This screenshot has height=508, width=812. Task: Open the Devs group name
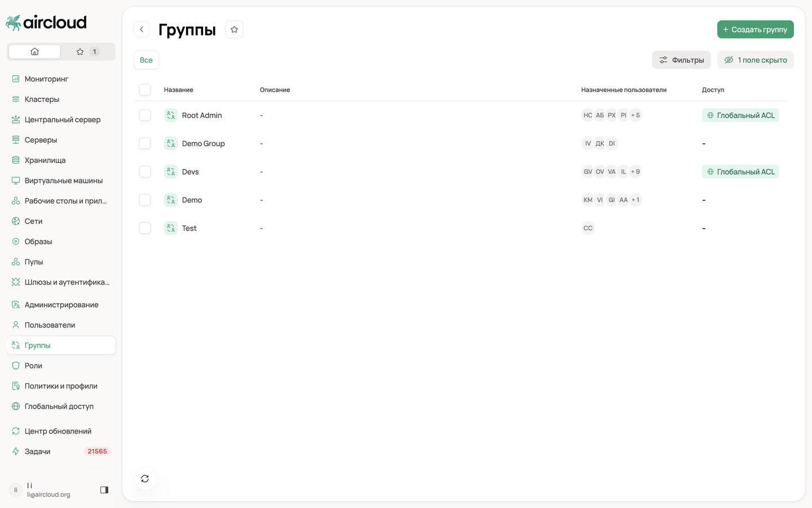coord(191,172)
